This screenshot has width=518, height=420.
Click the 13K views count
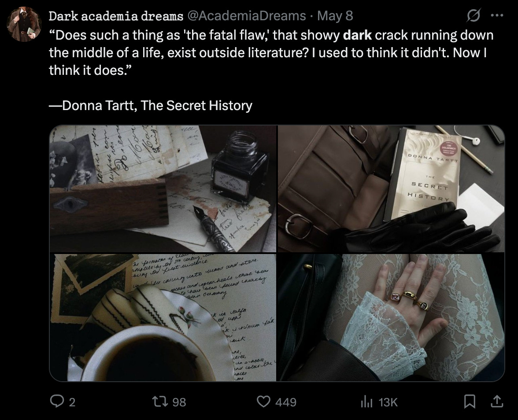[x=388, y=402]
